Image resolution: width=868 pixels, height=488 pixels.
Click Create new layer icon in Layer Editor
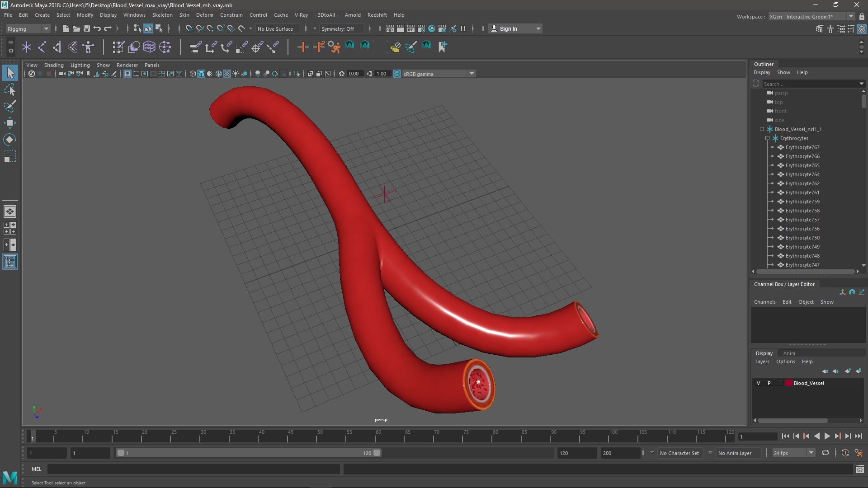[848, 371]
